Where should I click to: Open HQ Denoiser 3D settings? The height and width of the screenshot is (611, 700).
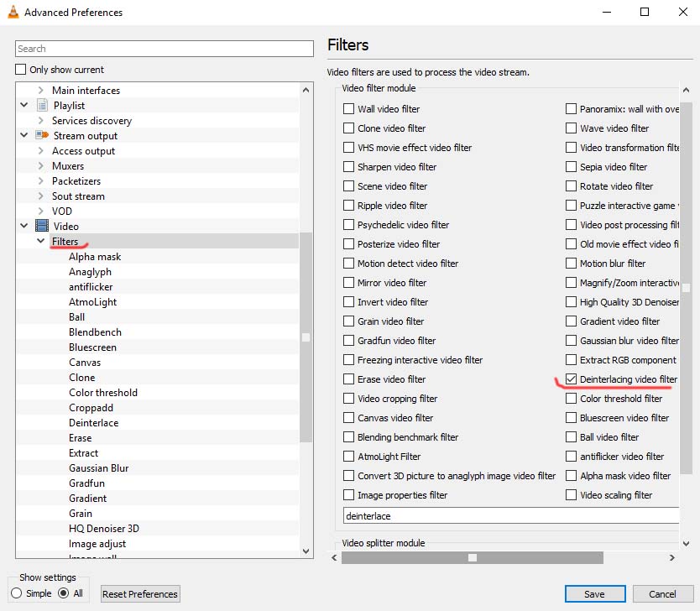point(104,529)
